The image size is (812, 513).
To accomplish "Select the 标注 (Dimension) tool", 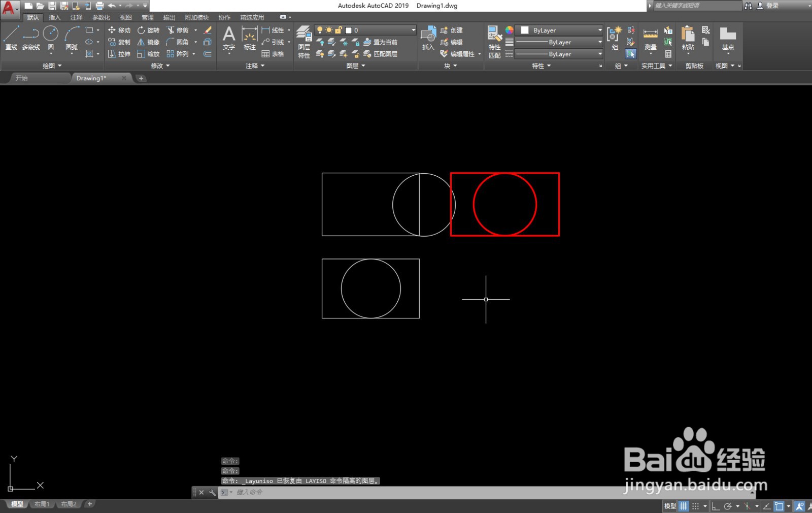I will (x=249, y=38).
